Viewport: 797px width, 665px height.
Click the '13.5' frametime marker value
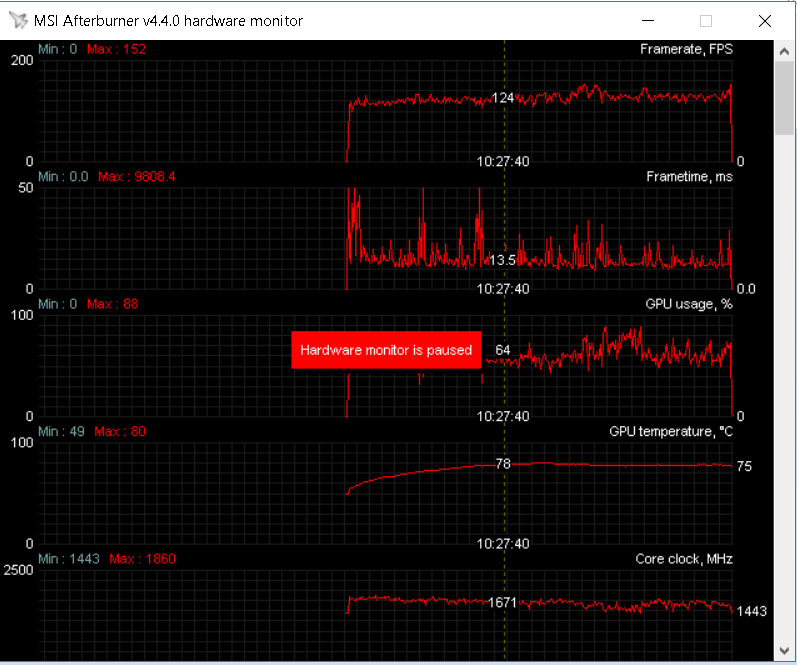click(502, 260)
